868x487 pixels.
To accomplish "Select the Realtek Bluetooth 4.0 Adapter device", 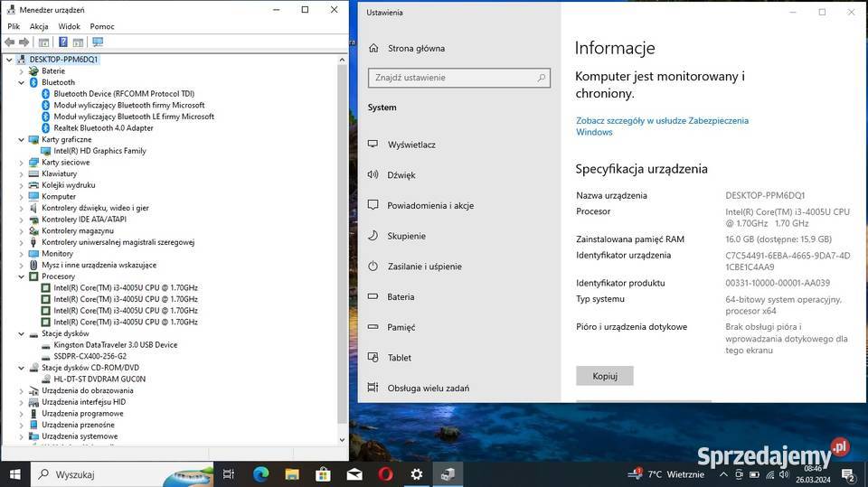I will tap(103, 127).
